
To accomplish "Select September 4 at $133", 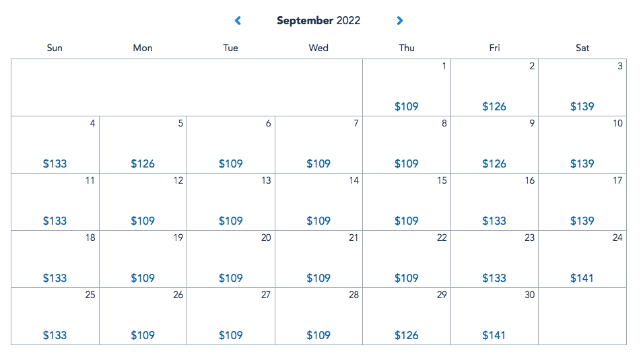I will [x=55, y=145].
